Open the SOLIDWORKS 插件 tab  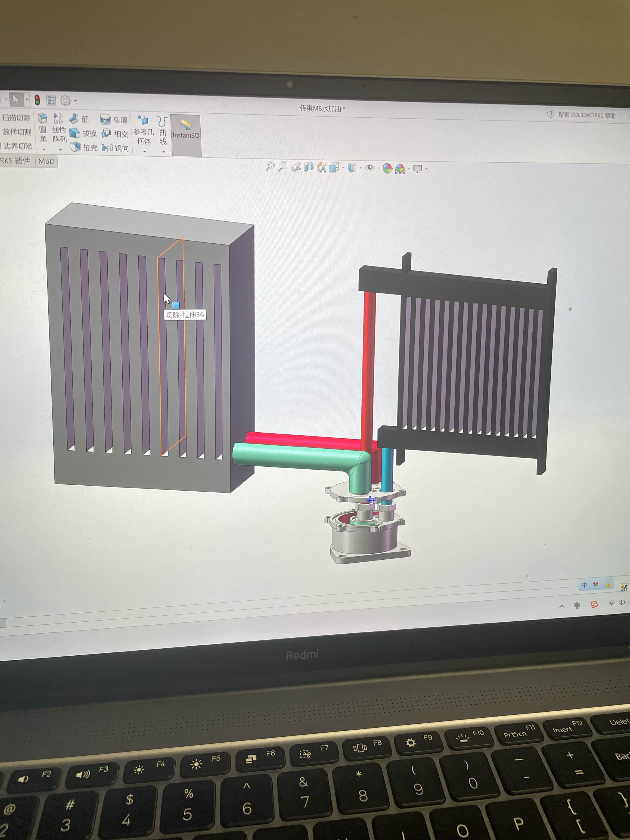pyautogui.click(x=15, y=161)
